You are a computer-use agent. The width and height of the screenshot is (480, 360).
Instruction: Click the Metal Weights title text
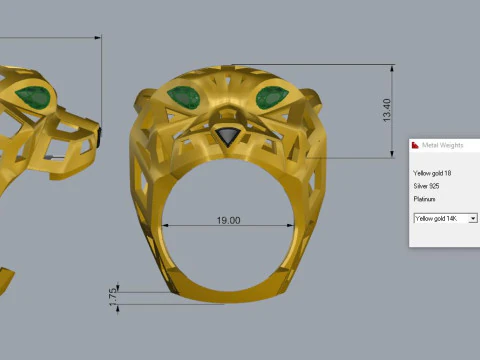tap(442, 145)
